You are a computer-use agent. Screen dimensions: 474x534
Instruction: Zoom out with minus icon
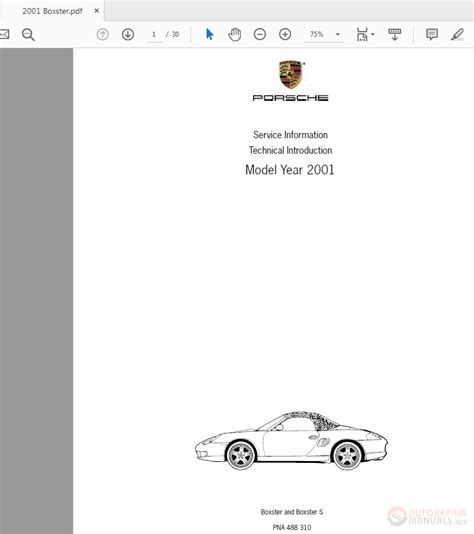260,34
